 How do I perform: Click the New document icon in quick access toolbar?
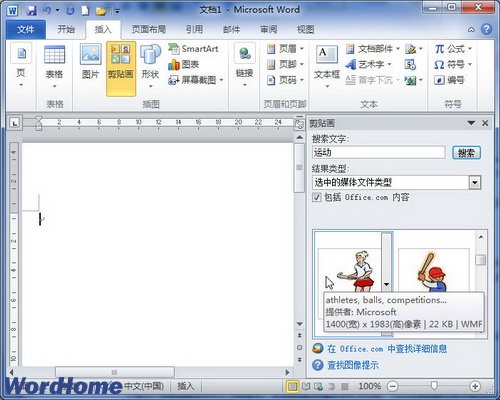coord(85,11)
